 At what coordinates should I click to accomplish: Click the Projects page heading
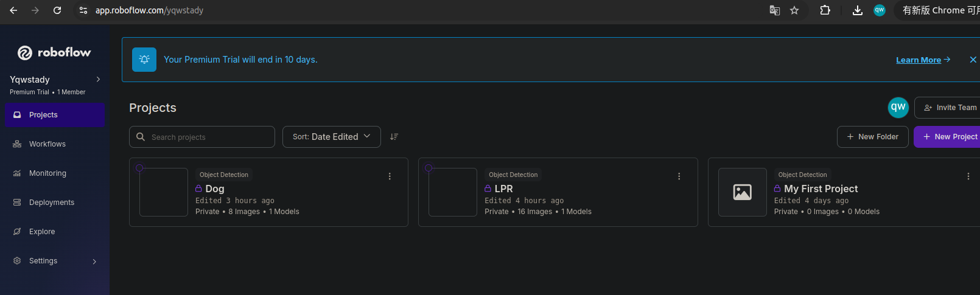(153, 108)
